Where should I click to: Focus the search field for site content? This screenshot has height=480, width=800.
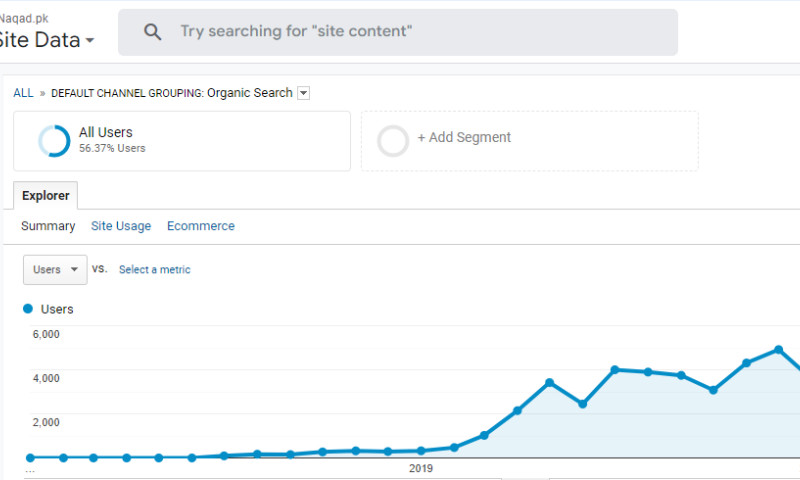420,32
